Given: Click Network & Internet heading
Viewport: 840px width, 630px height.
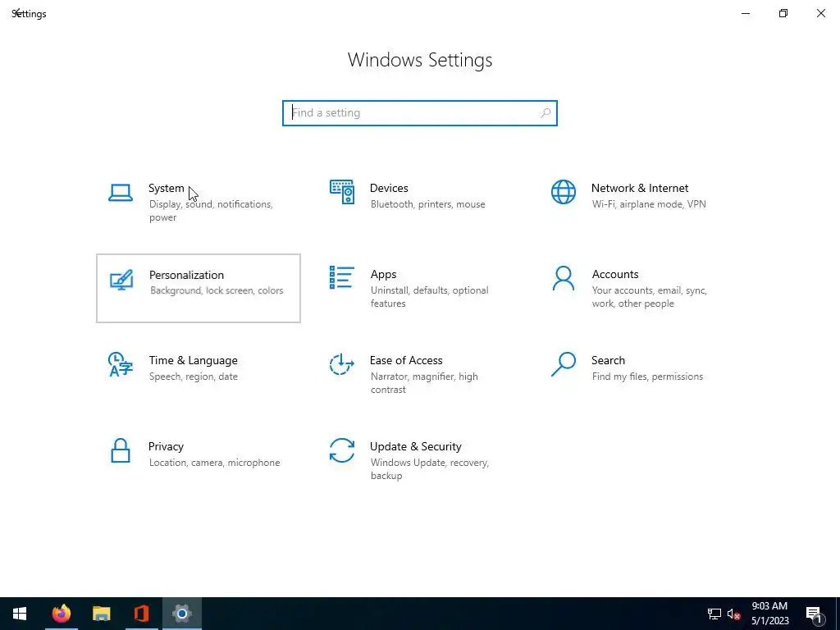Looking at the screenshot, I should click(640, 188).
